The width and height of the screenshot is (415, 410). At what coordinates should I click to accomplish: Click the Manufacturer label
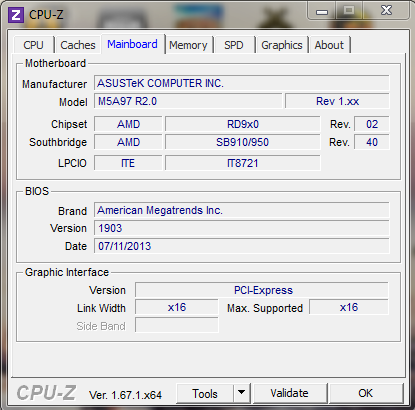[54, 84]
